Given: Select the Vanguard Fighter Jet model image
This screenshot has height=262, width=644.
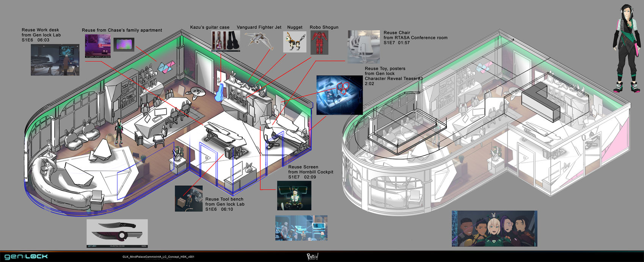Looking at the screenshot, I should pyautogui.click(x=259, y=41).
